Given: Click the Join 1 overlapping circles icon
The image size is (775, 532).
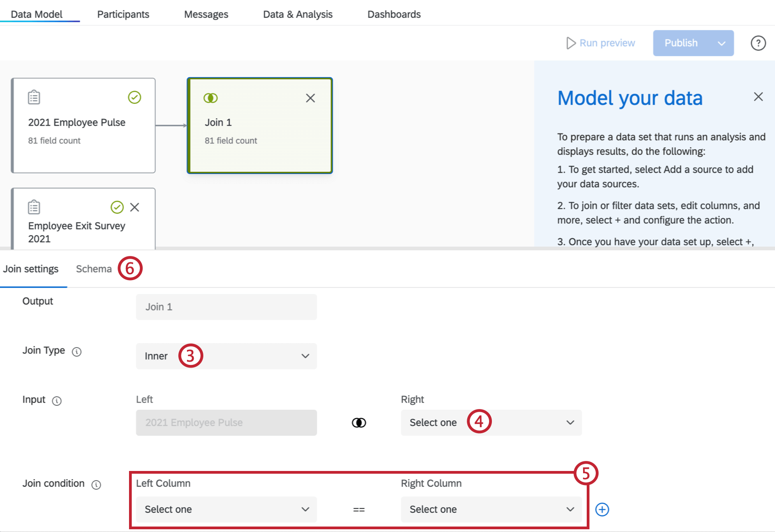Looking at the screenshot, I should coord(211,98).
